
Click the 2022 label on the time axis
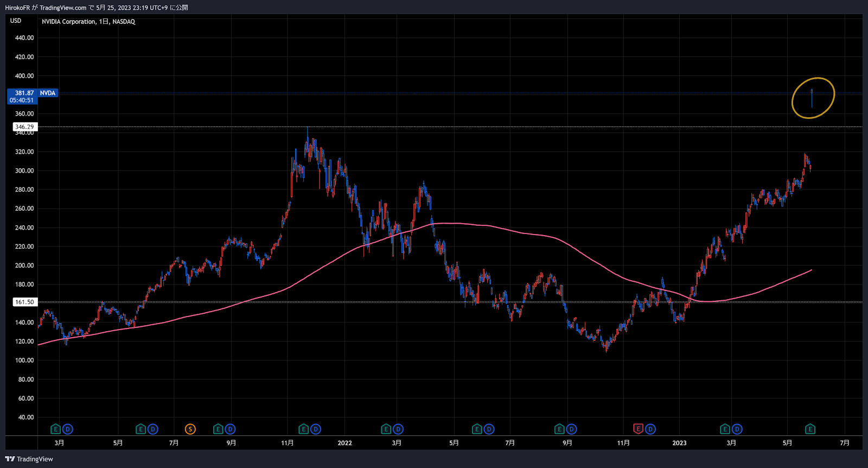(x=344, y=443)
